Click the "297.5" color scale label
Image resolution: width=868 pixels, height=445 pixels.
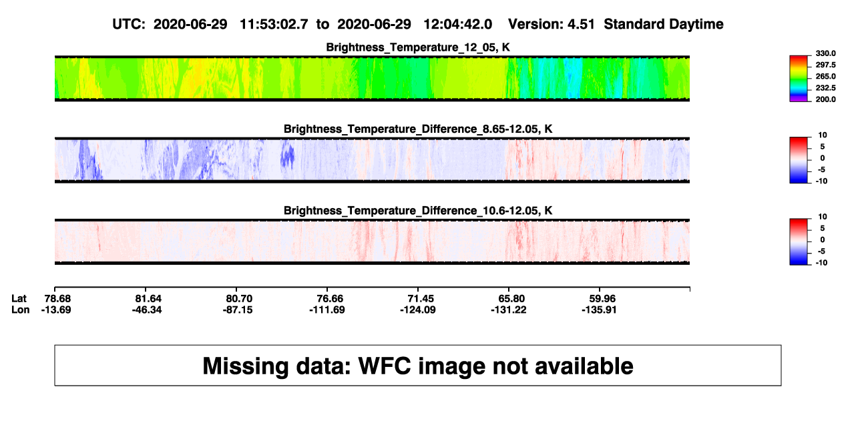tap(825, 65)
